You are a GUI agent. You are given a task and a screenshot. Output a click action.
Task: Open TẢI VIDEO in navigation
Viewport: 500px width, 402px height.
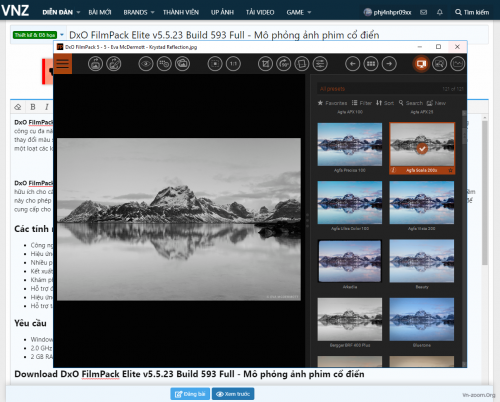(x=260, y=12)
